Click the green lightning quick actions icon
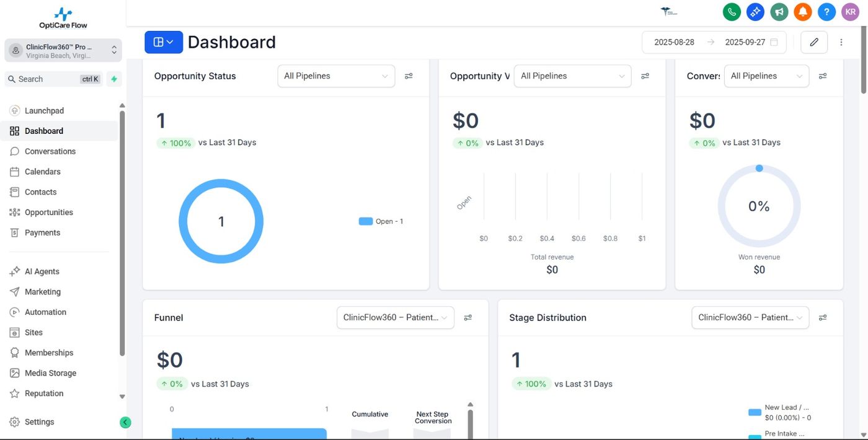This screenshot has height=440, width=868. click(x=114, y=79)
